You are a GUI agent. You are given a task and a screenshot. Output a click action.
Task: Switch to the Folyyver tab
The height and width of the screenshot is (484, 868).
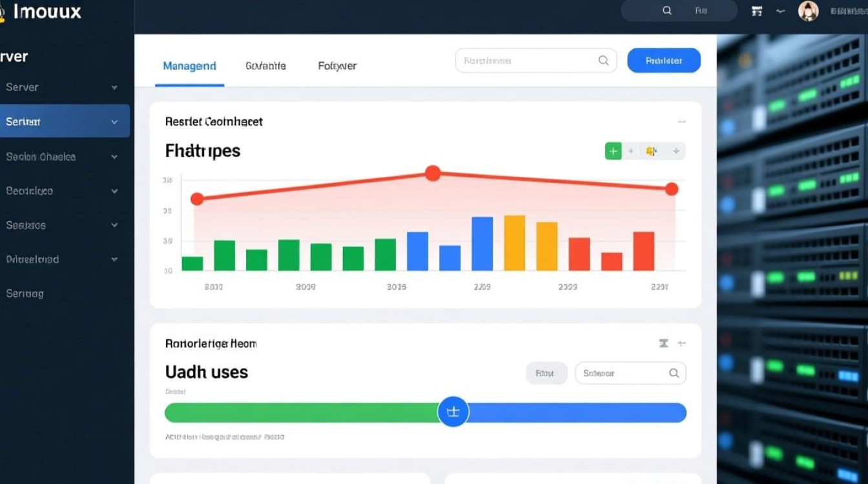tap(337, 66)
